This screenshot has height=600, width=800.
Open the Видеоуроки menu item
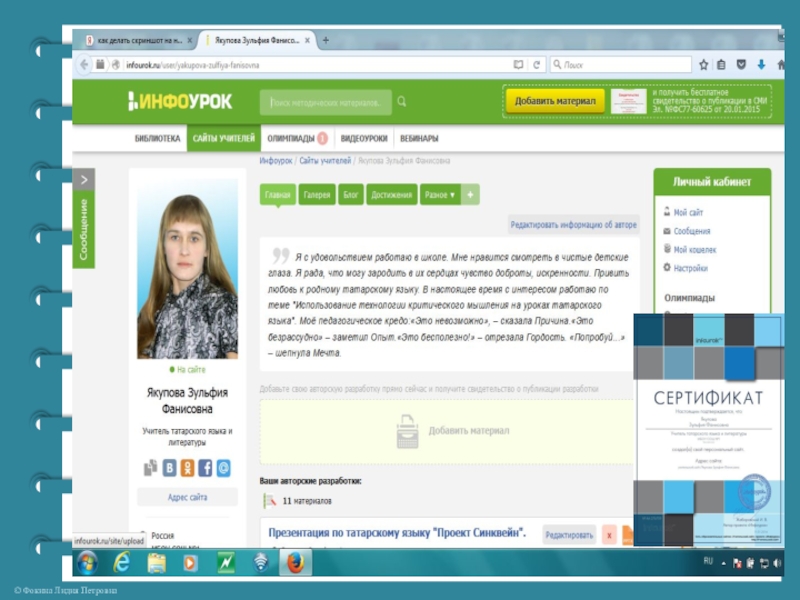pyautogui.click(x=364, y=138)
